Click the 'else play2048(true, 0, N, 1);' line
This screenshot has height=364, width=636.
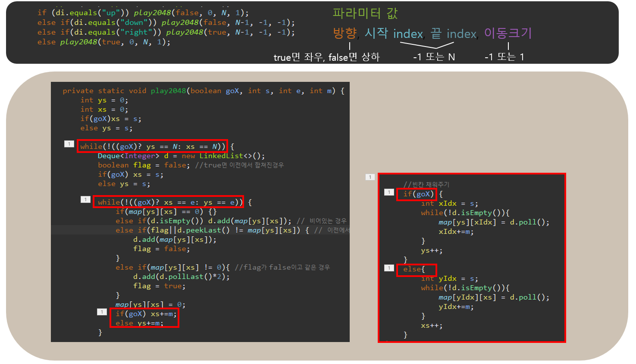click(103, 42)
